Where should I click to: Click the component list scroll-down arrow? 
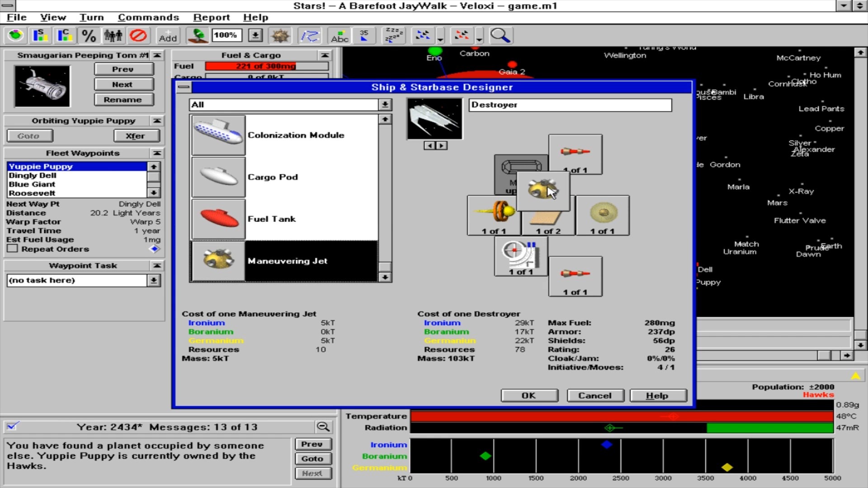pyautogui.click(x=385, y=277)
